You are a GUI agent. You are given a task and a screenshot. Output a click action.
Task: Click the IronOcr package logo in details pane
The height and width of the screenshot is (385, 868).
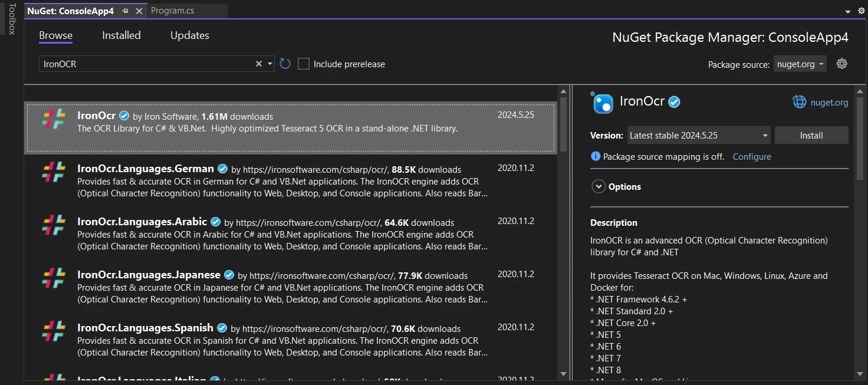603,103
